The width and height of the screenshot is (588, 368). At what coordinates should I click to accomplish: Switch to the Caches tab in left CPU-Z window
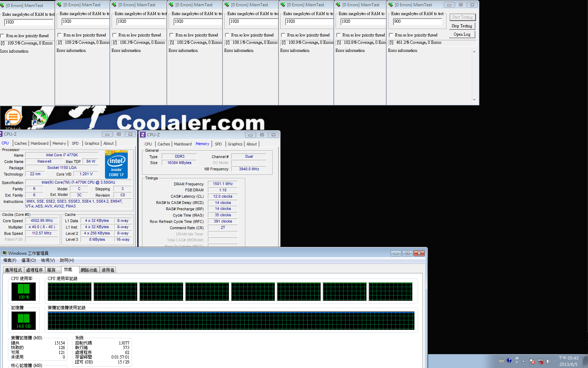click(x=21, y=143)
